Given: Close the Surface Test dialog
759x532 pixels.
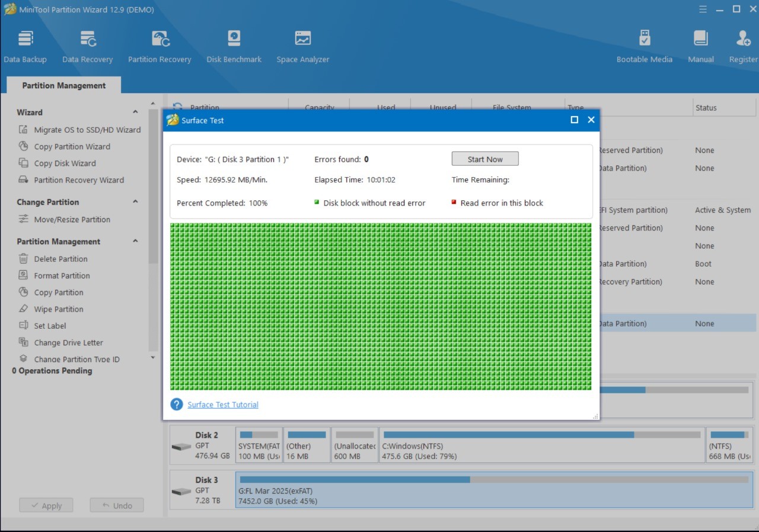Looking at the screenshot, I should coord(591,120).
